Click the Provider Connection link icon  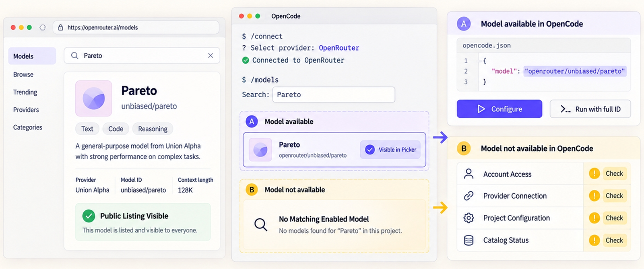pyautogui.click(x=469, y=196)
